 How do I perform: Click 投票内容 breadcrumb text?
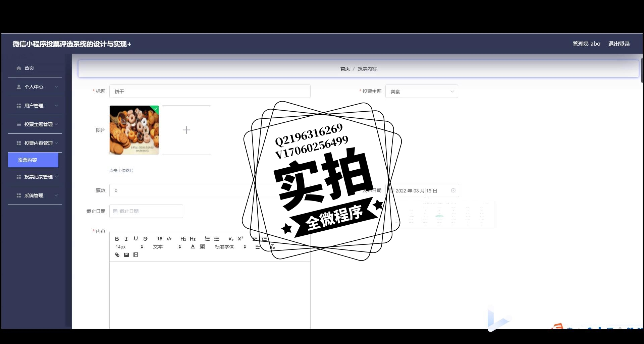(x=367, y=69)
